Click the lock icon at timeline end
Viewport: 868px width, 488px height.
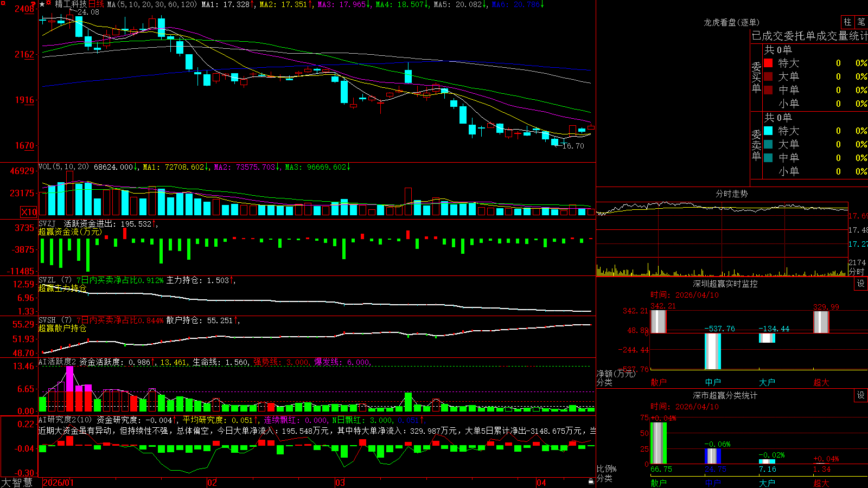591,481
